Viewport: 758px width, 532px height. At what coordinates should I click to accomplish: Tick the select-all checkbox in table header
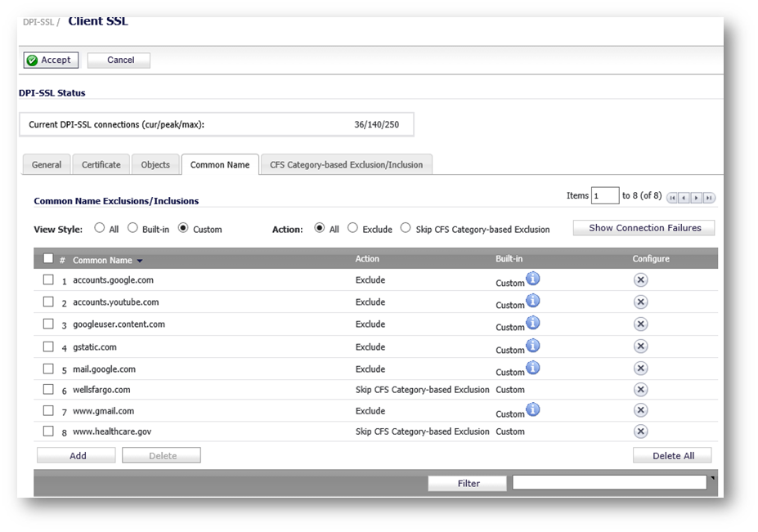(x=48, y=259)
